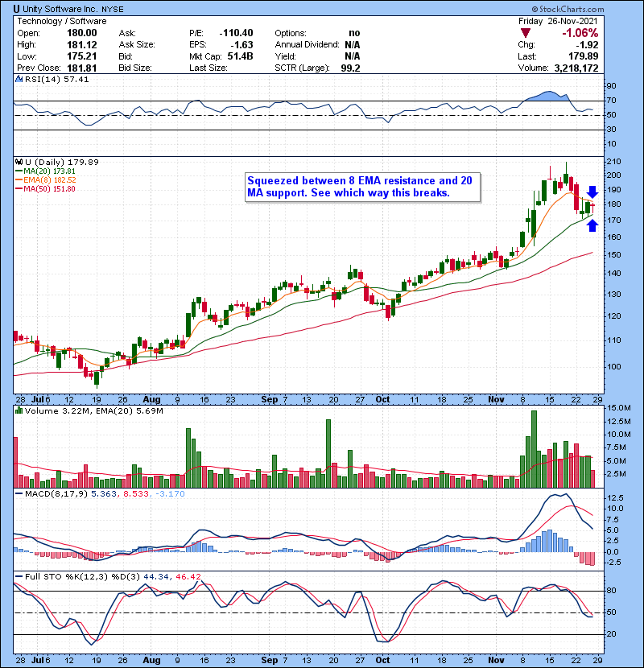The width and height of the screenshot is (644, 668).
Task: Click the 'Volume 3.22M, EMA(20) 5.69M' panel label
Action: [x=93, y=411]
